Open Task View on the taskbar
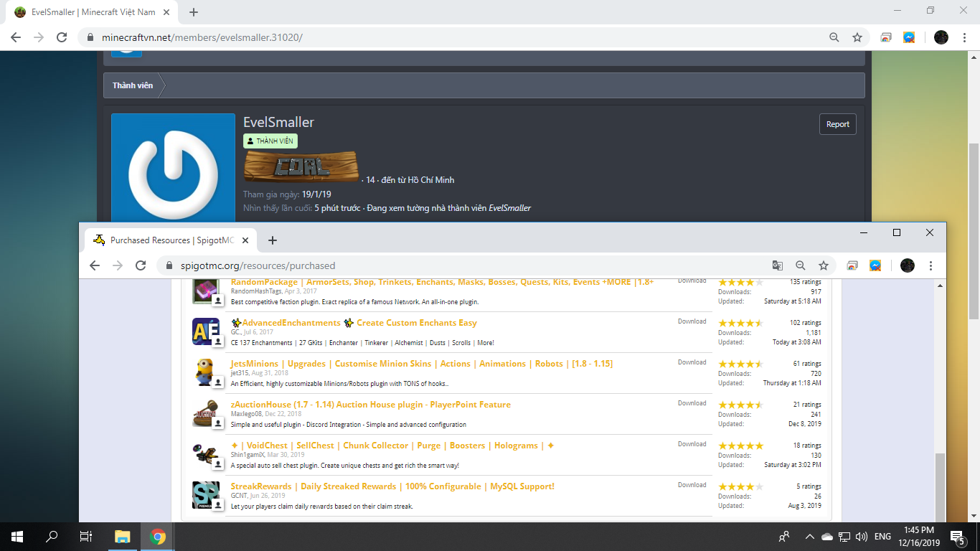 86,537
